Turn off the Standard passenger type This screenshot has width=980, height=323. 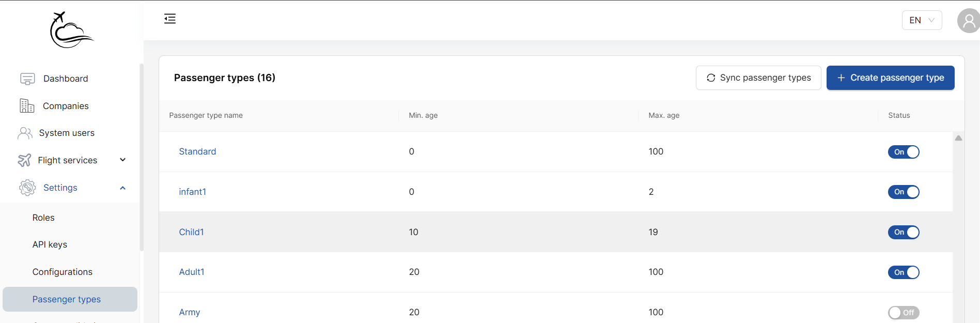(x=904, y=152)
